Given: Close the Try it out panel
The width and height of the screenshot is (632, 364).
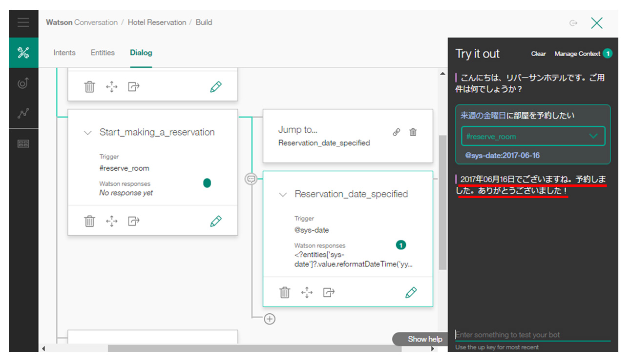Looking at the screenshot, I should click(597, 23).
